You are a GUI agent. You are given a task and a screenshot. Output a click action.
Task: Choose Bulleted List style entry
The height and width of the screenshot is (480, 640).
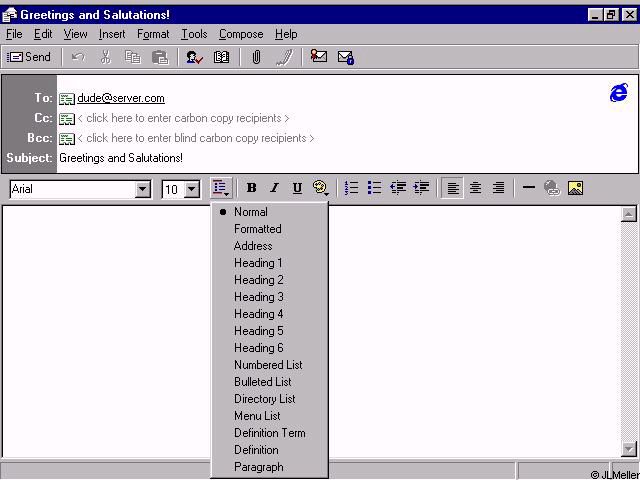pos(269,382)
